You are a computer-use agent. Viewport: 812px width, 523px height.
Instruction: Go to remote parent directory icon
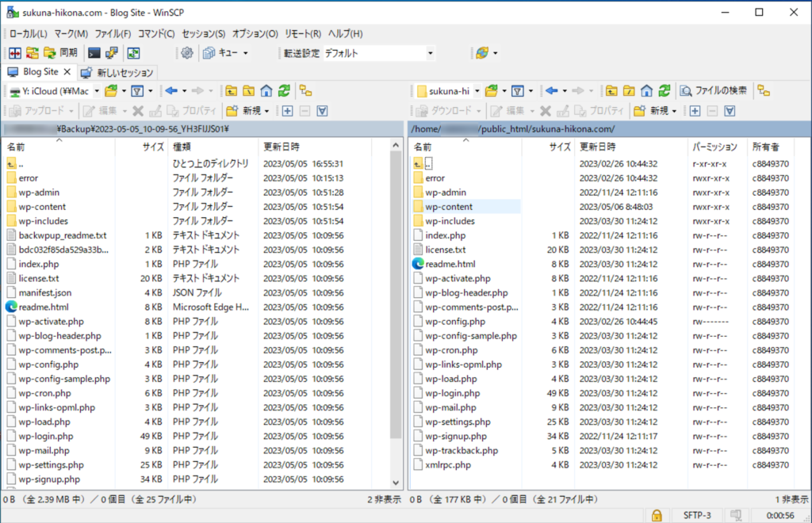pos(611,91)
